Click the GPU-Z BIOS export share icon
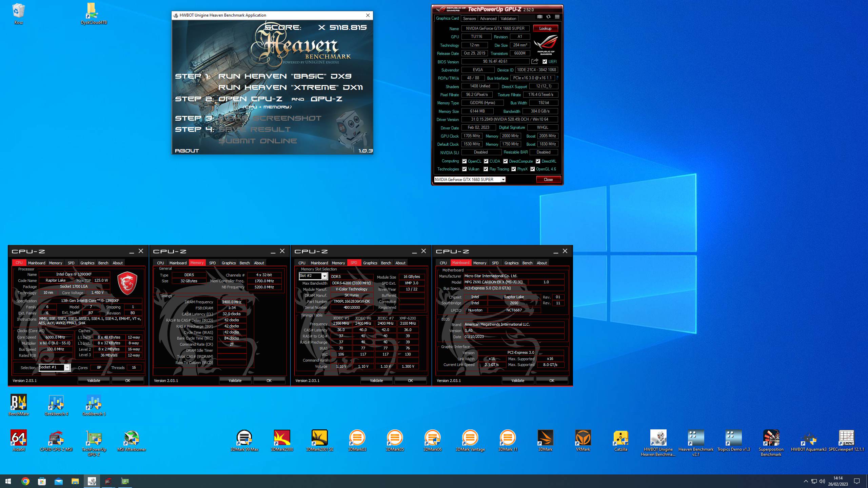 (x=535, y=61)
